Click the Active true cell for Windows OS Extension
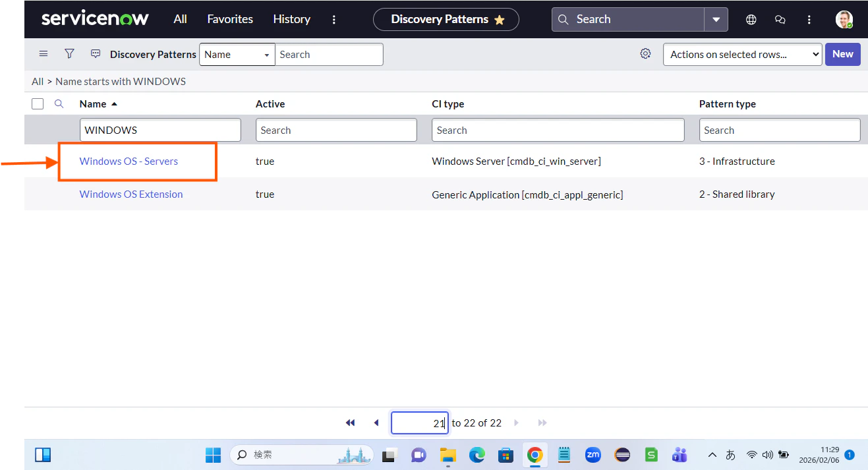Viewport: 868px width, 470px height. coord(265,194)
